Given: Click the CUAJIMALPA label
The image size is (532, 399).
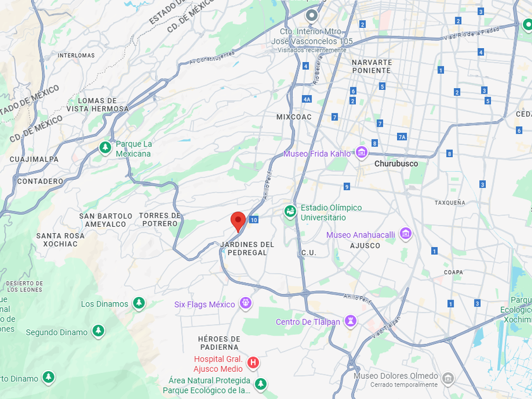Looking at the screenshot, I should click(34, 159).
